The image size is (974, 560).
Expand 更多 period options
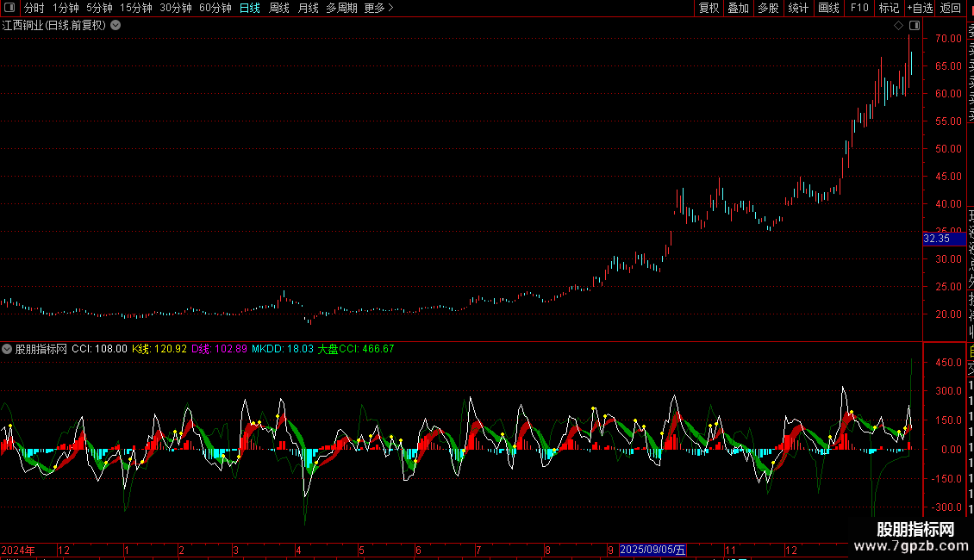[379, 8]
